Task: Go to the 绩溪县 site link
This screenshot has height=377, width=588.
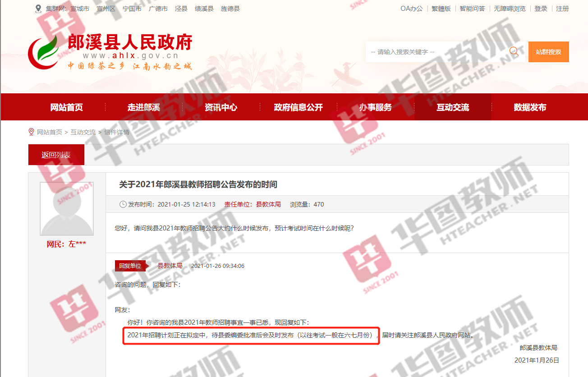Action: [x=204, y=9]
